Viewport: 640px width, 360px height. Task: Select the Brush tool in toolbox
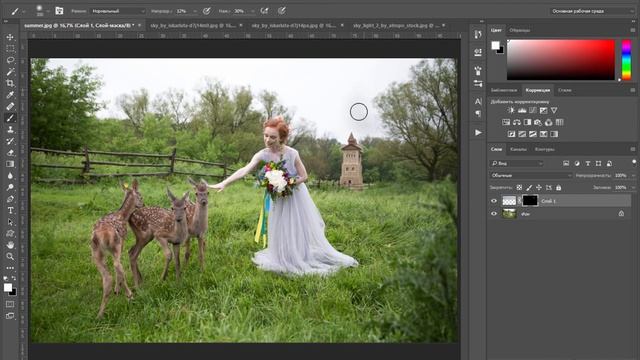click(x=10, y=118)
